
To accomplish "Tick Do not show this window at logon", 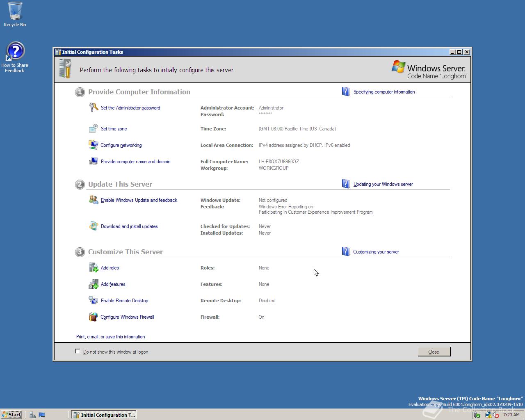I will tap(78, 351).
